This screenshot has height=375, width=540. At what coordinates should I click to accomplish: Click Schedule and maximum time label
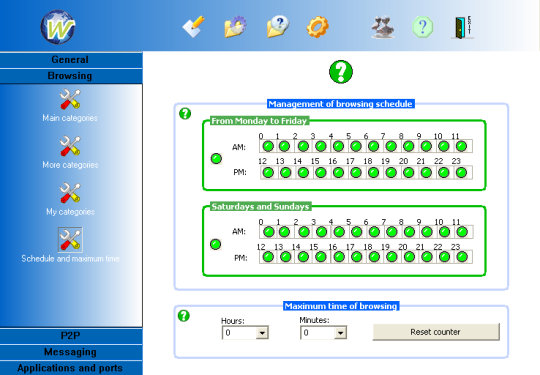click(70, 259)
